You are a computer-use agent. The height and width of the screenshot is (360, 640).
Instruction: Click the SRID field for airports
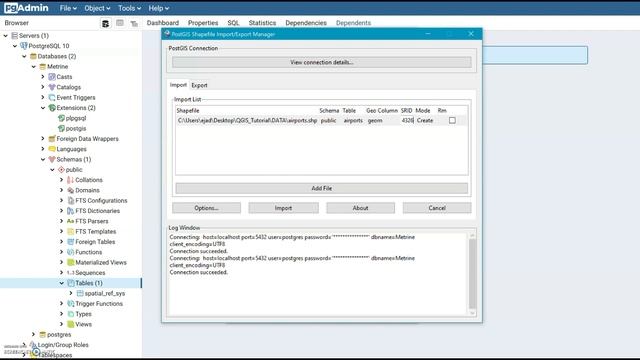[x=407, y=120]
